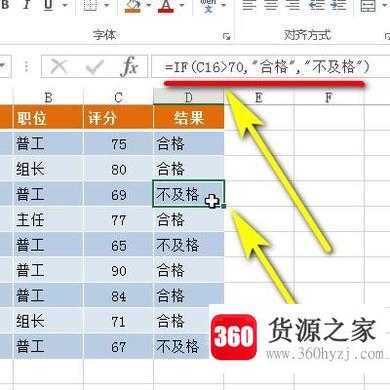This screenshot has width=390, height=390.
Task: Select the cell with score 90
Action: click(x=118, y=270)
